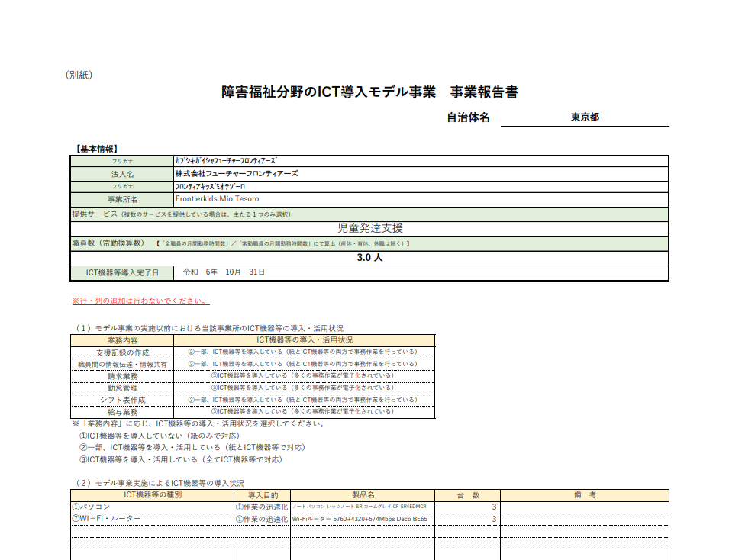
Task: Select the 株式会社フューチャーフロンティアーズ corporation name cell
Action: (421, 174)
